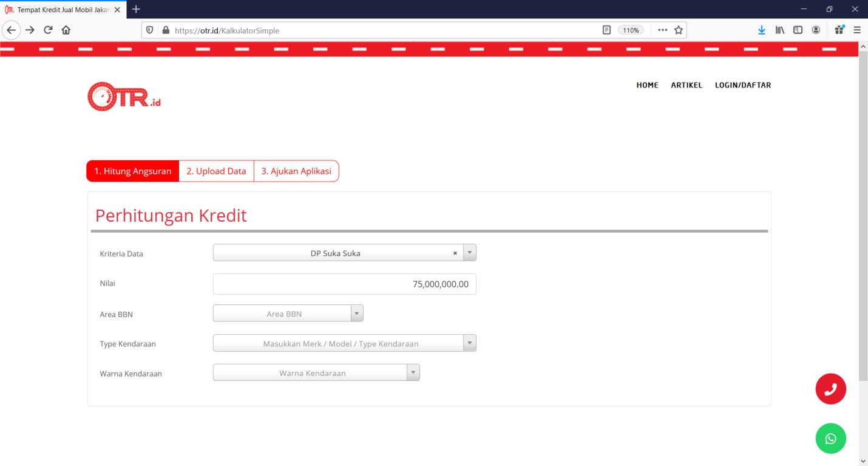Open the Area BBN dropdown
The image size is (868, 466).
coord(357,314)
